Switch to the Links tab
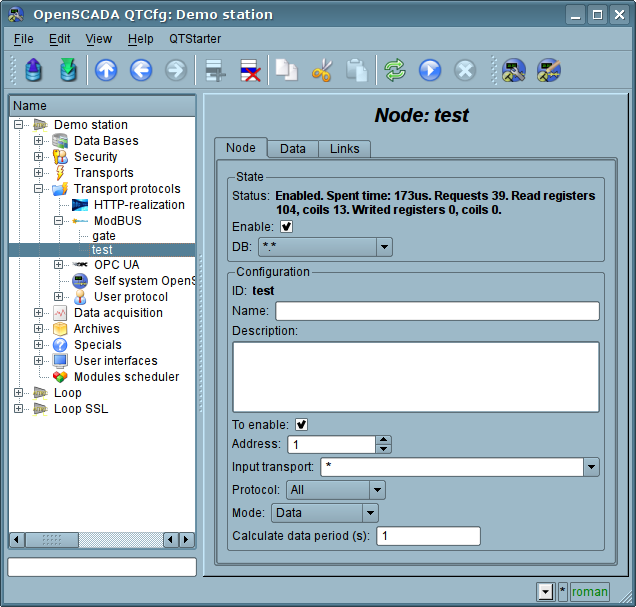The height and width of the screenshot is (607, 636). [x=344, y=148]
